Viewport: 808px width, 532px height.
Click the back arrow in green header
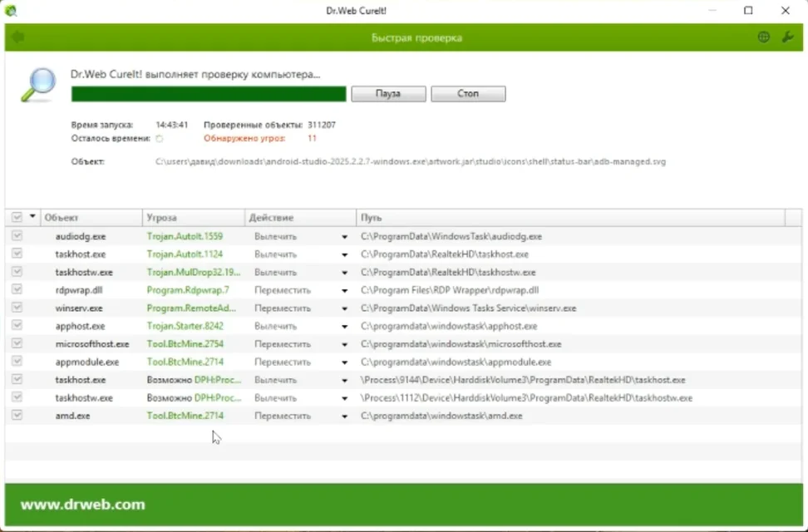click(x=17, y=37)
